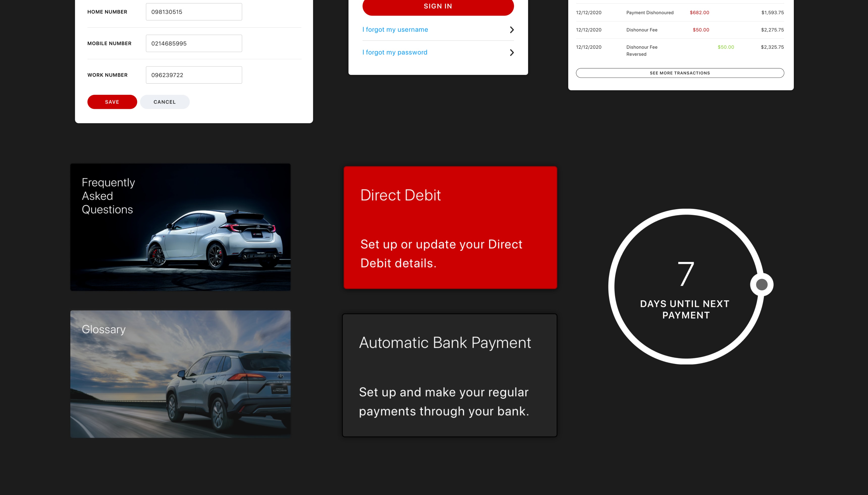Focus the Mobile Number input field
Image resolution: width=868 pixels, height=495 pixels.
[194, 44]
